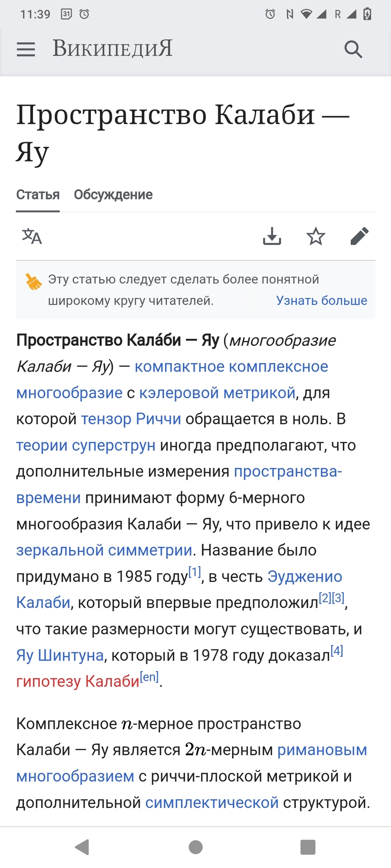Tap the pencil edit icon
The height and width of the screenshot is (868, 391).
(360, 236)
